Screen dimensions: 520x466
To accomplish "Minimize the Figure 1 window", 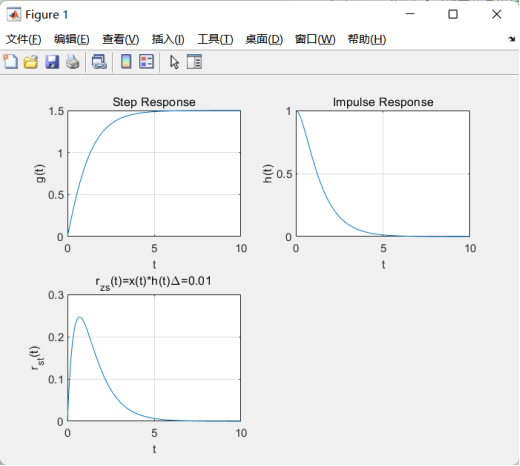I will pyautogui.click(x=410, y=14).
